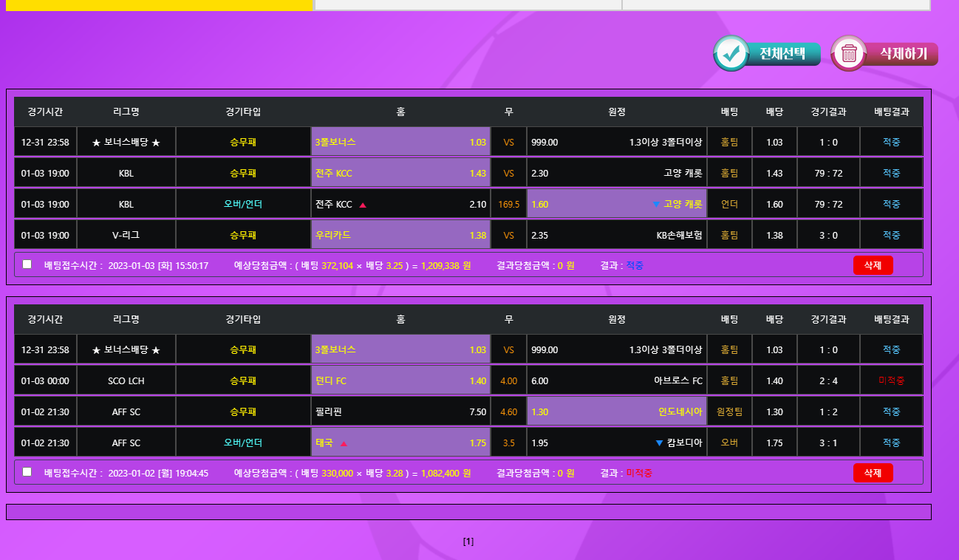Select 전주 KCC home cell with odds 1.43
Image resolution: width=959 pixels, height=560 pixels.
(400, 174)
